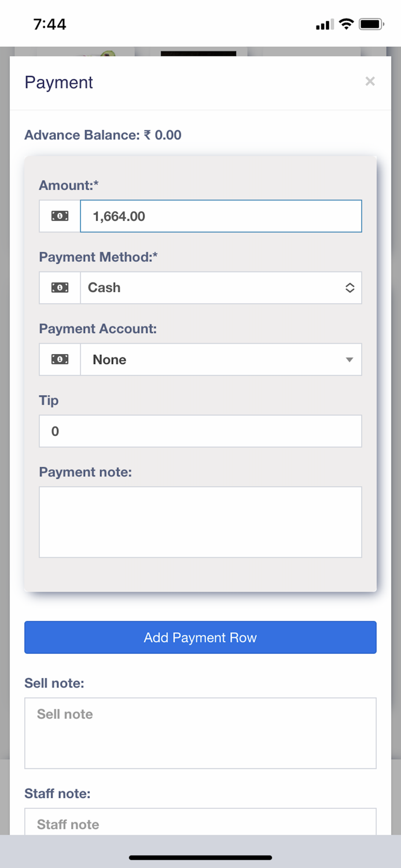Select the Staff note input field
This screenshot has width=401, height=868.
(200, 824)
